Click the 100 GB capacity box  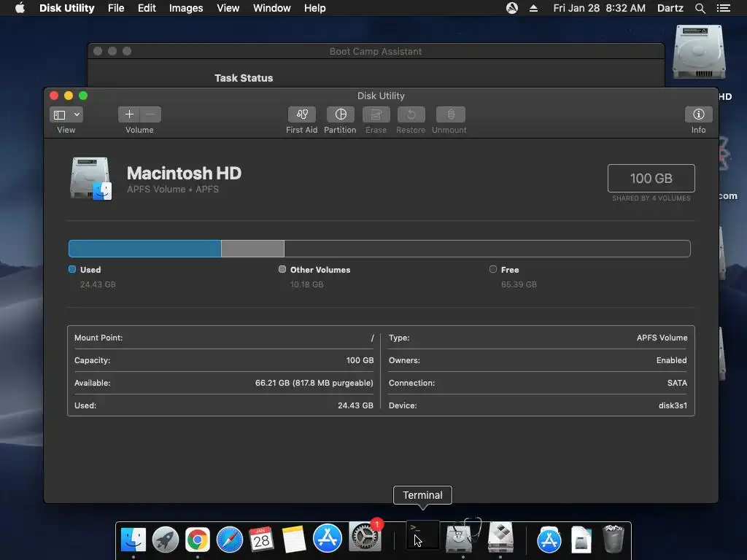pyautogui.click(x=651, y=178)
